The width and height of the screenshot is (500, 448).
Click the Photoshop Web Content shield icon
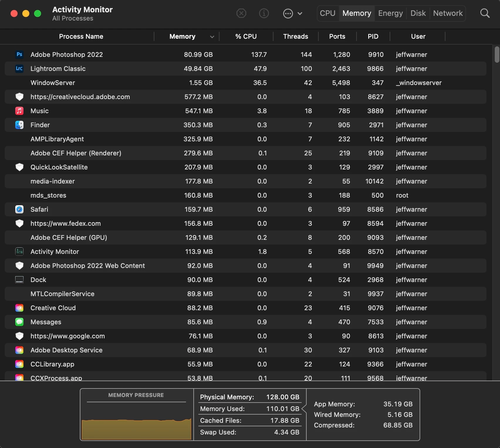(x=19, y=266)
